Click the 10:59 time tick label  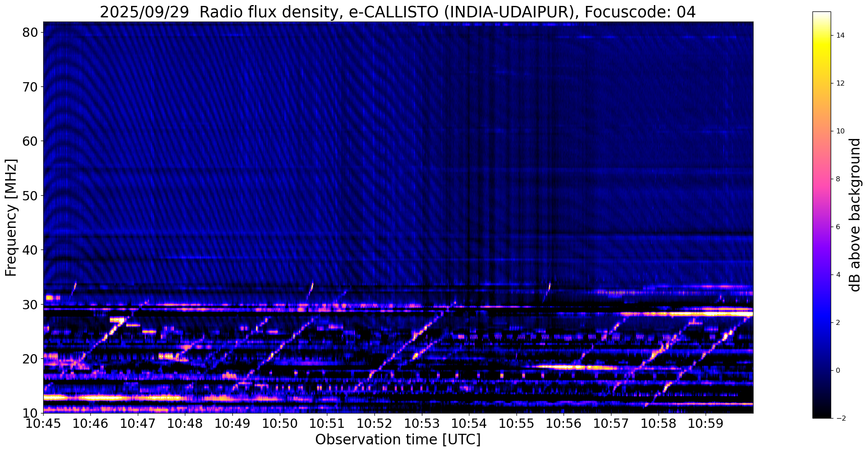click(x=706, y=424)
